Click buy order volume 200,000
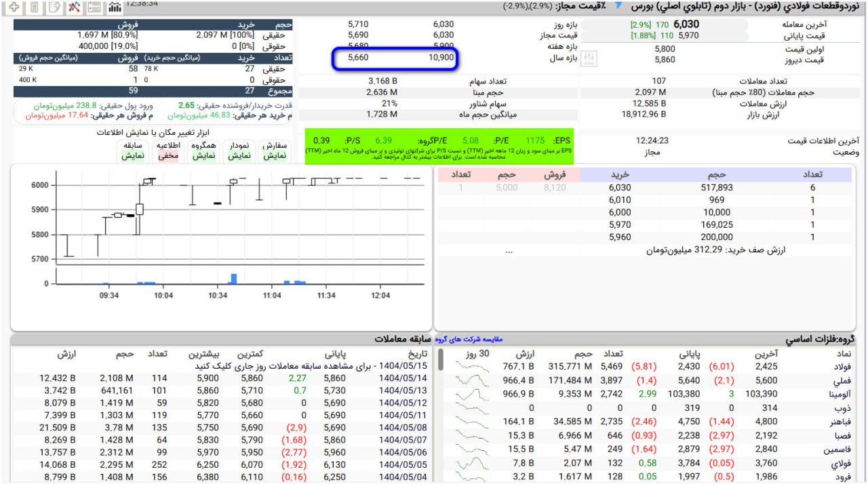868x484 pixels. click(717, 237)
